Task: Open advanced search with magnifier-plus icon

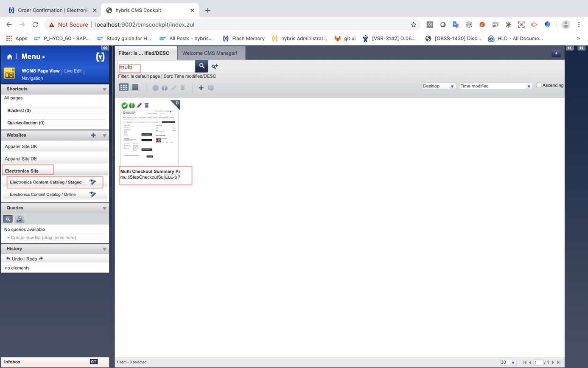Action: 215,66
